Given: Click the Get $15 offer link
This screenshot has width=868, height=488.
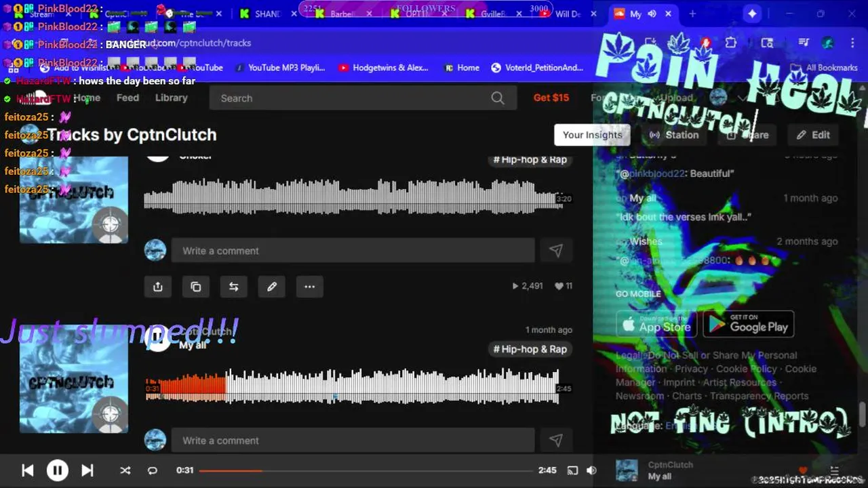Looking at the screenshot, I should click(551, 98).
